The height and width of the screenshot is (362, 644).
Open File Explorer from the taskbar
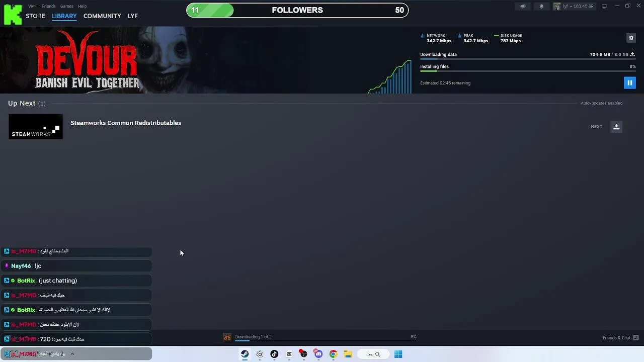pos(348,354)
